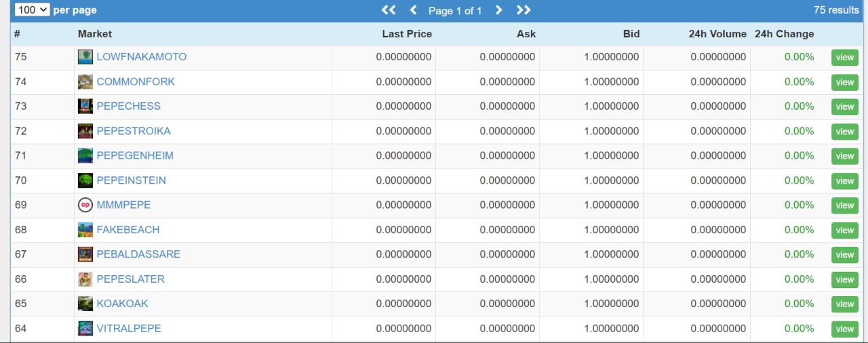Screen dimensions: 868x343
Task: Sort by the # column header
Action: pyautogui.click(x=18, y=34)
